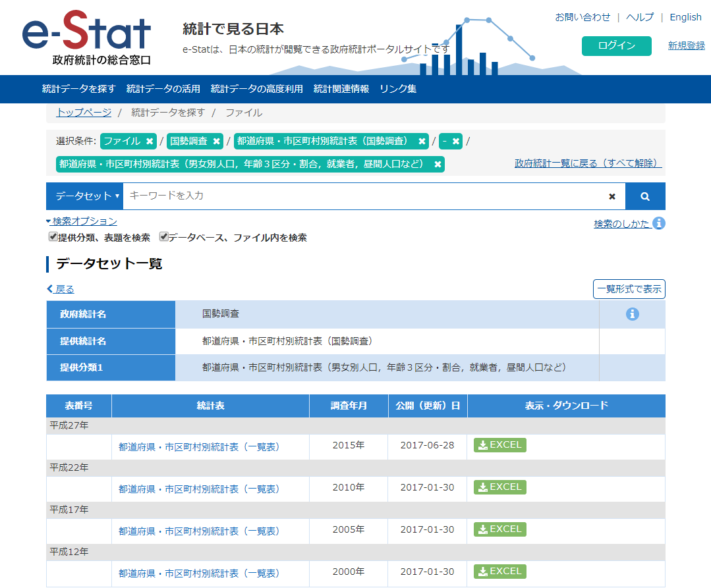The width and height of the screenshot is (711, 588).
Task: Clear the keyword field with the X icon
Action: (x=612, y=196)
